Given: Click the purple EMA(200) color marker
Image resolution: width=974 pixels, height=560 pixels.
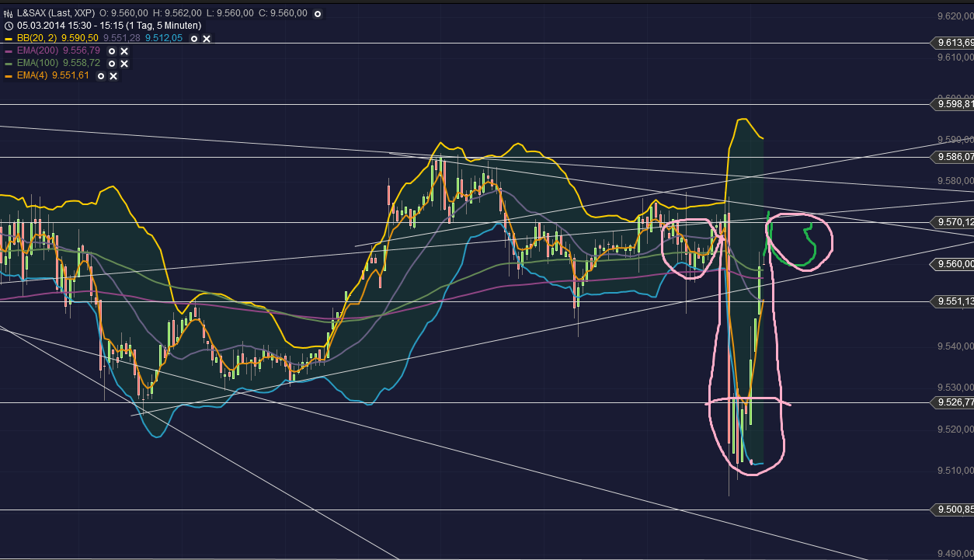Looking at the screenshot, I should pyautogui.click(x=9, y=50).
